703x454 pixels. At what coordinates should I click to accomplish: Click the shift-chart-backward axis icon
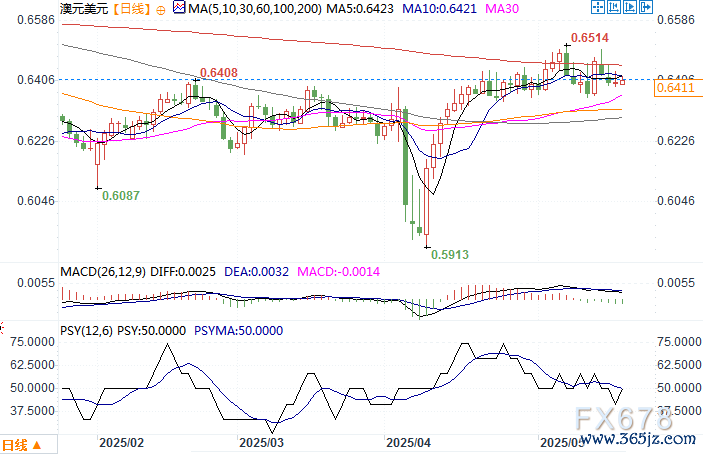coord(614,7)
